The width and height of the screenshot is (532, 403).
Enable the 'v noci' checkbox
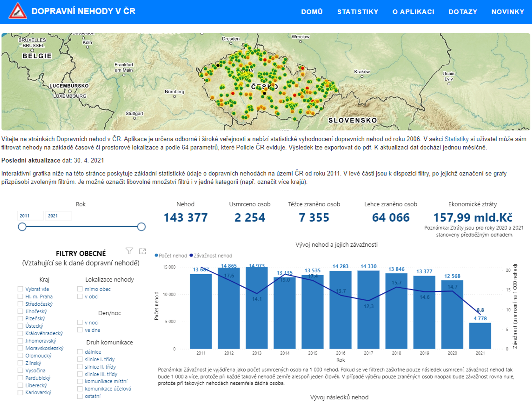[x=80, y=322]
